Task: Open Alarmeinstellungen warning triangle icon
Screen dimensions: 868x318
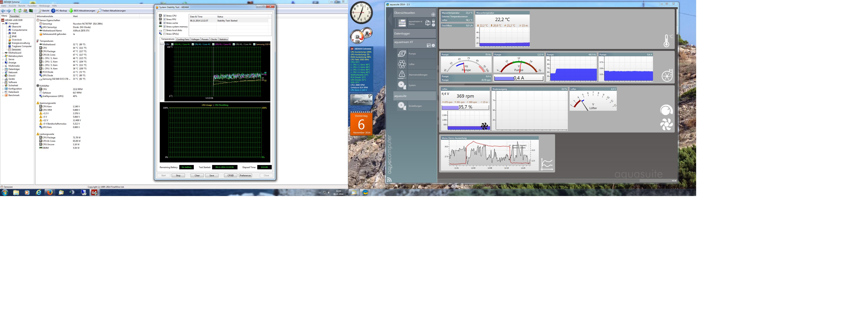Action: point(402,75)
